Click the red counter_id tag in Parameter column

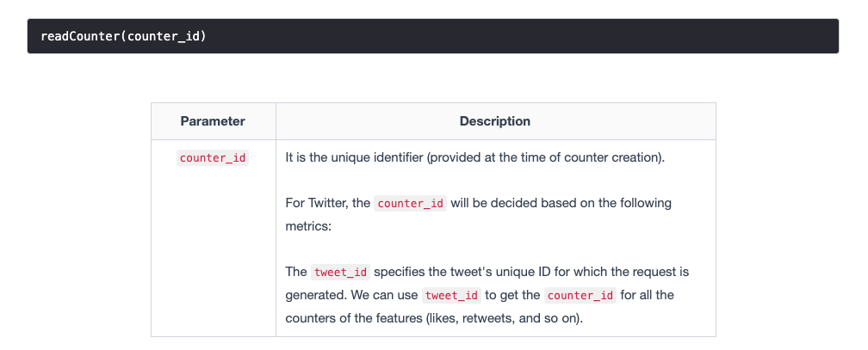coord(213,157)
